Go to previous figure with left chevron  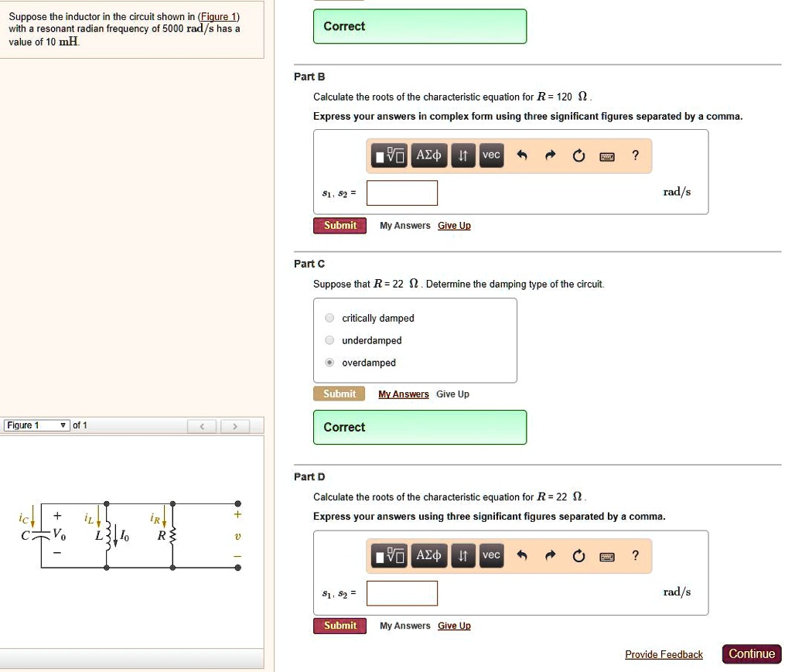(x=202, y=425)
